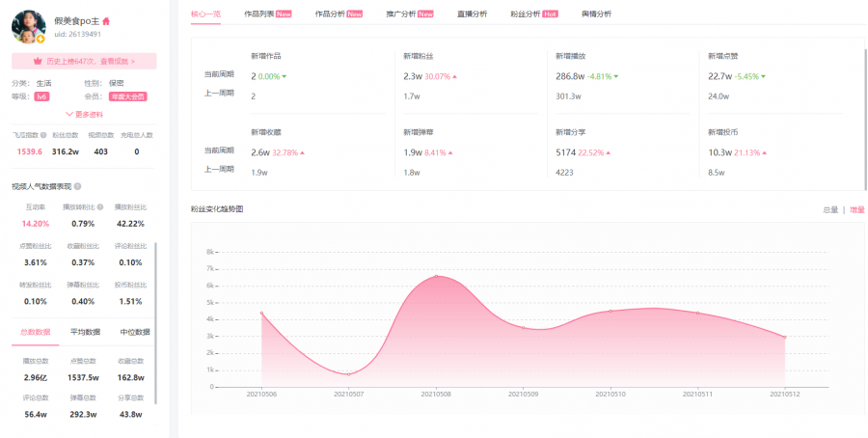
Task: Click the pink home icon beside 假美食po主
Action: click(x=106, y=21)
